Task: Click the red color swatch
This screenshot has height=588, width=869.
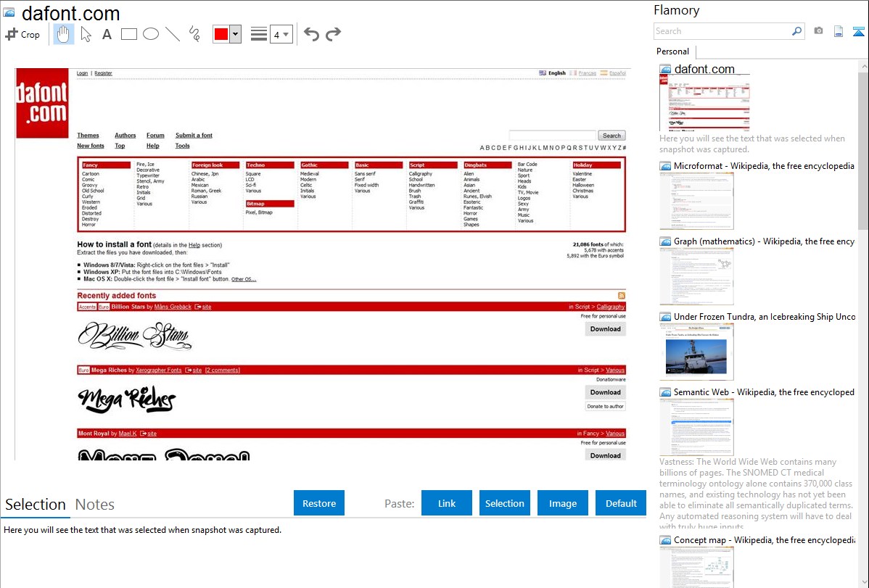Action: (221, 34)
